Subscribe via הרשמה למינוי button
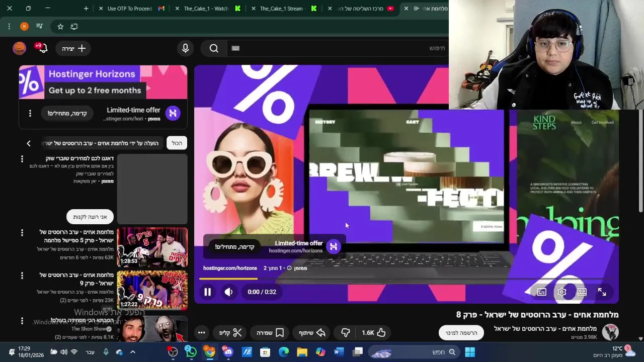Image resolution: width=644 pixels, height=362 pixels. [x=461, y=332]
